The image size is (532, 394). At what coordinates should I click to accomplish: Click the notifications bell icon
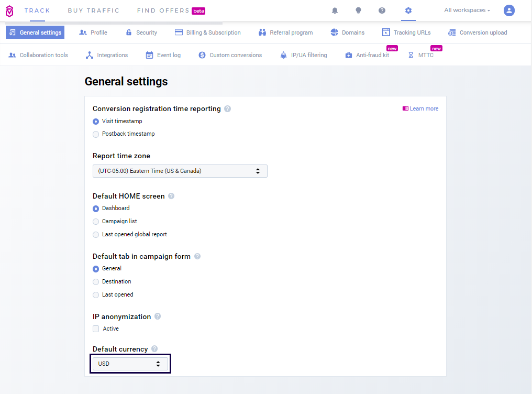click(x=335, y=10)
